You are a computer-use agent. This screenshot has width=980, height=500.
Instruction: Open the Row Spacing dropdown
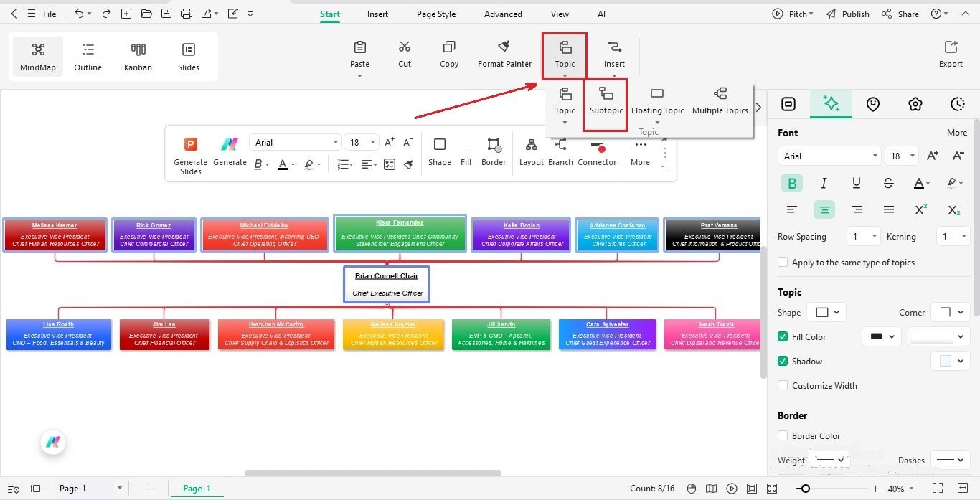pos(863,236)
